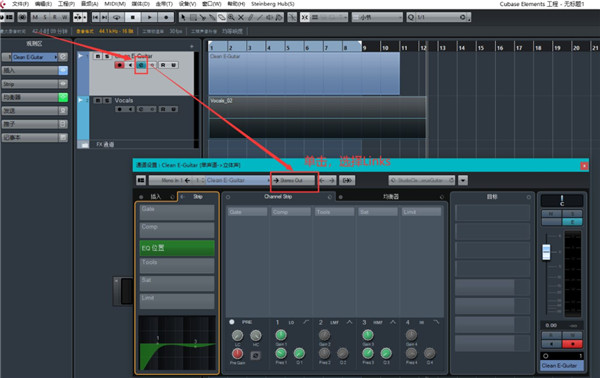
Task: Select the Line tool
Action: click(x=260, y=17)
